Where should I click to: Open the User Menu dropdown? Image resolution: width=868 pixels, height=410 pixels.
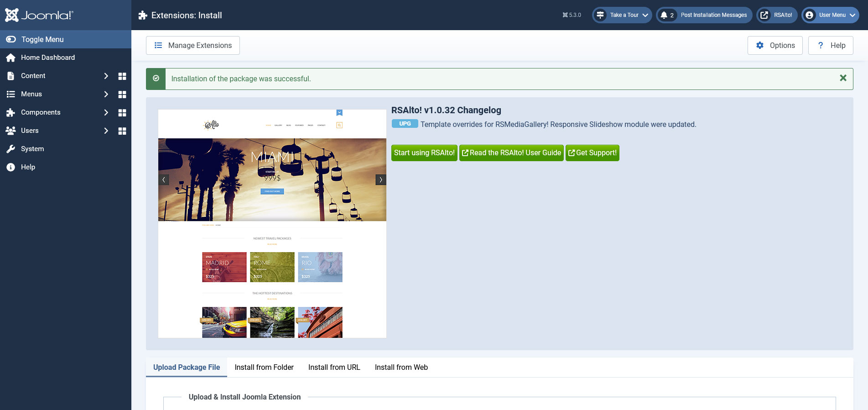(830, 15)
